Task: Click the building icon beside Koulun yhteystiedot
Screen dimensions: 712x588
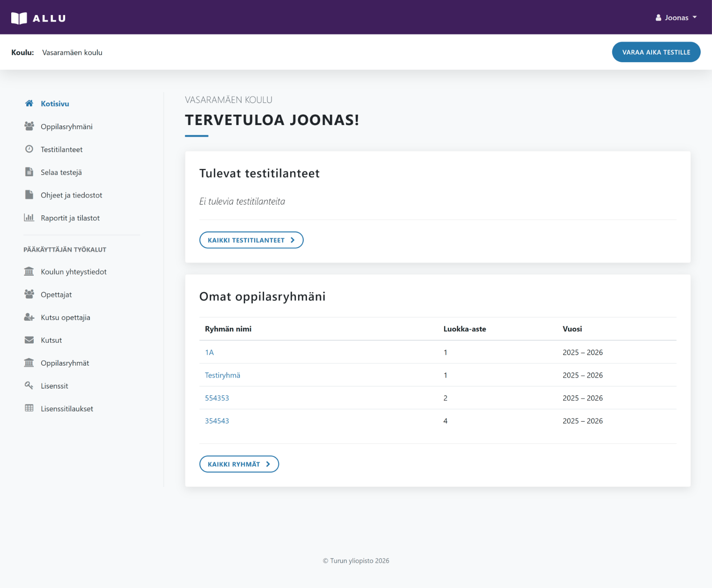Action: [29, 272]
